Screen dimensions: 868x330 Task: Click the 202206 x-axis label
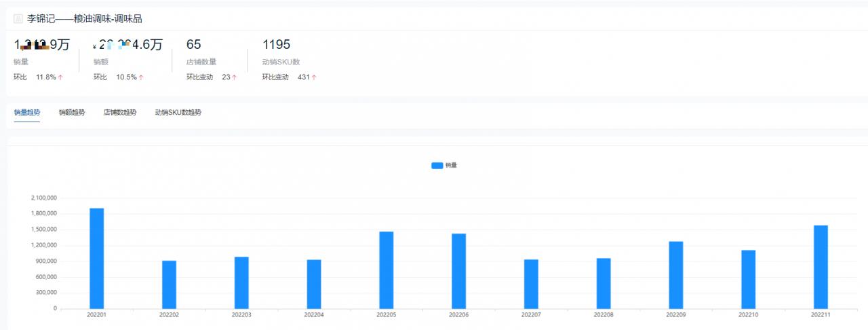coord(459,315)
